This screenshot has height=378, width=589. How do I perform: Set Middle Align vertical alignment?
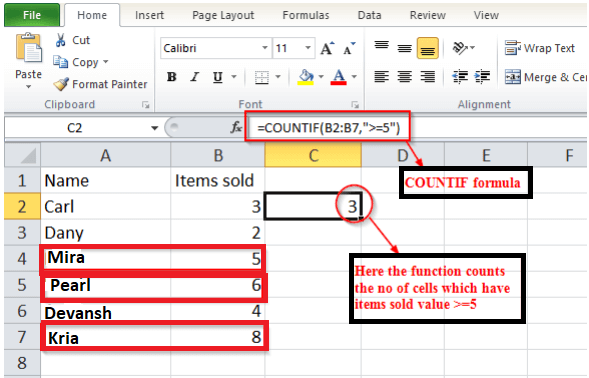[405, 48]
